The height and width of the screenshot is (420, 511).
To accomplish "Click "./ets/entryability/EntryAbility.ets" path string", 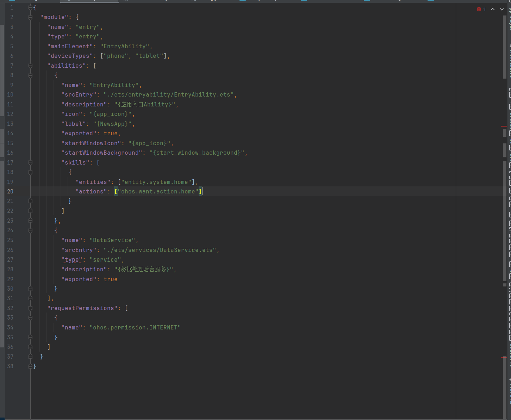I will coord(169,95).
